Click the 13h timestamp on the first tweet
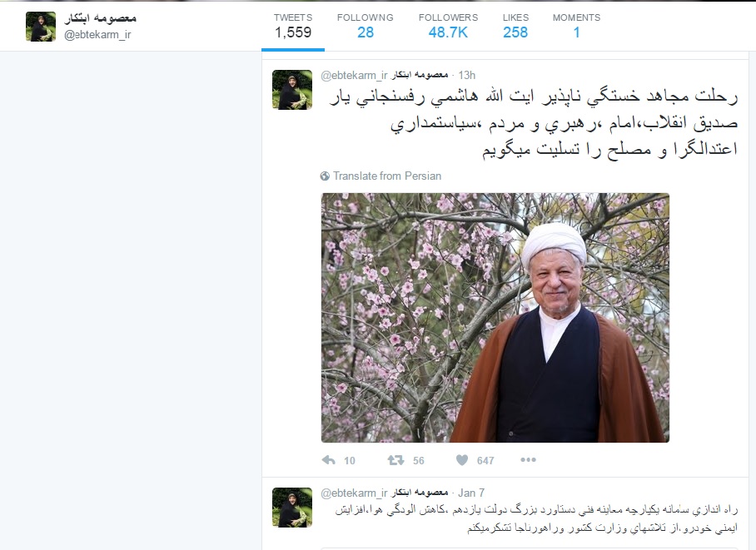756x550 pixels. click(x=467, y=75)
